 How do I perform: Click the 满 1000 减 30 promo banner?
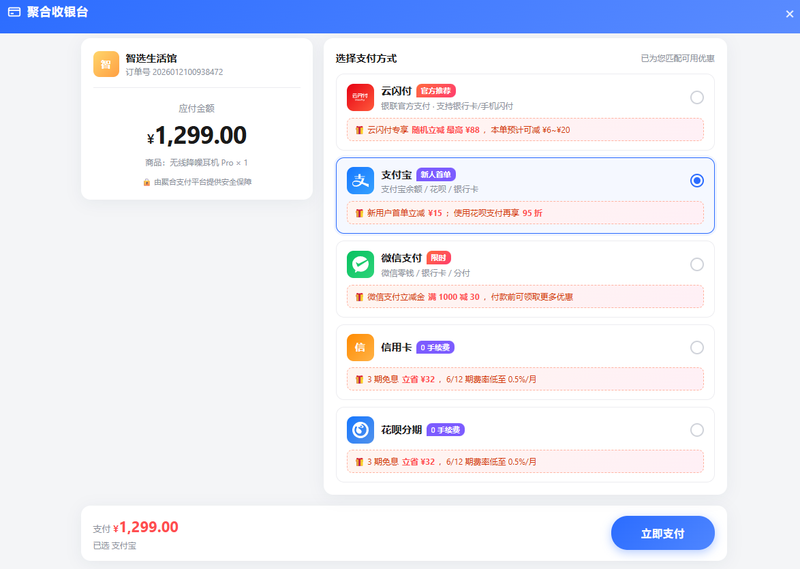point(525,297)
